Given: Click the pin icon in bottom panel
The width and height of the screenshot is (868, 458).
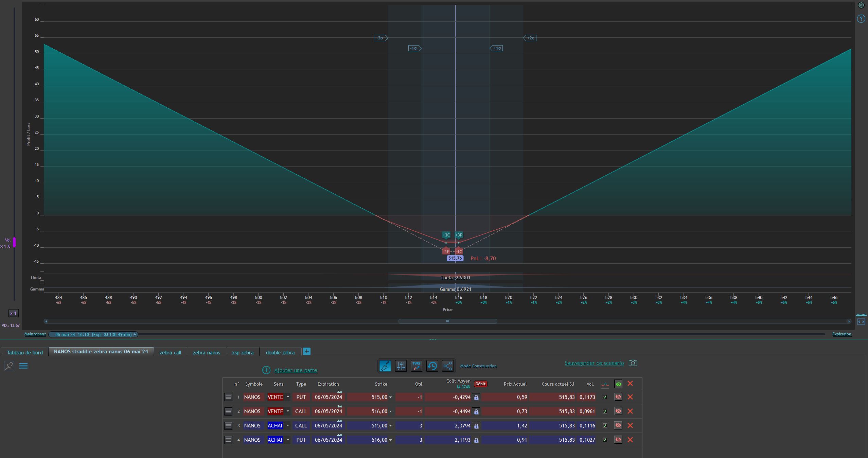Looking at the screenshot, I should pyautogui.click(x=9, y=366).
